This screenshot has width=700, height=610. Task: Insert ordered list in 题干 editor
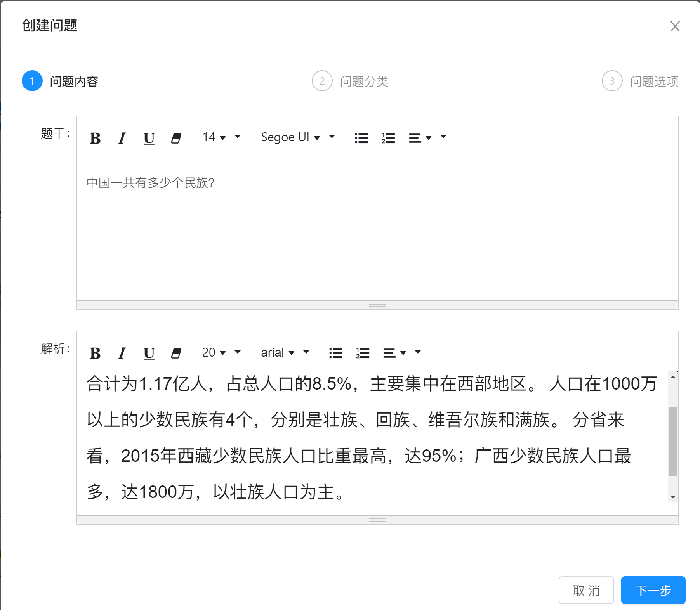pos(388,138)
